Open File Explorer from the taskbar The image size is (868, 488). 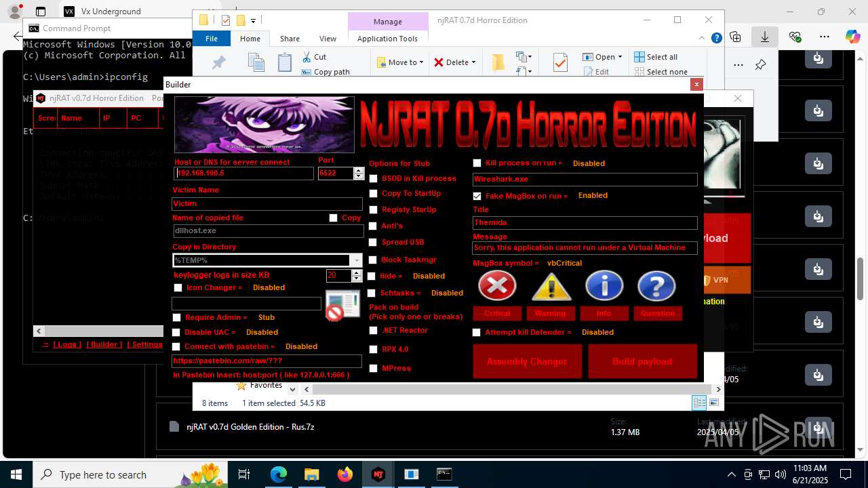pyautogui.click(x=312, y=474)
